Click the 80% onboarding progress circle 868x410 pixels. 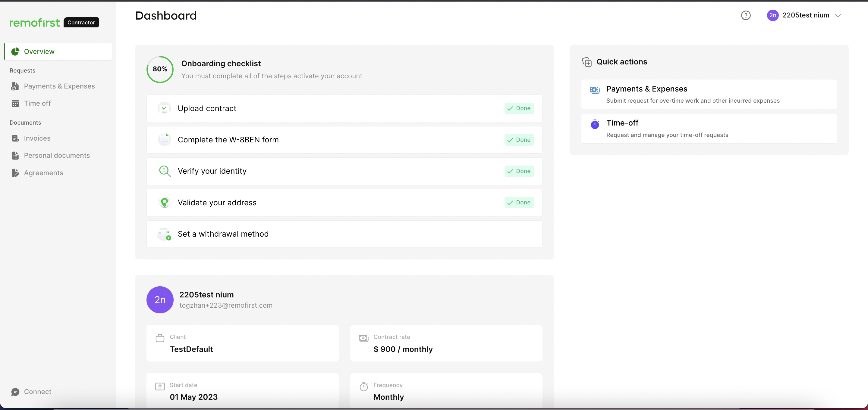[160, 69]
